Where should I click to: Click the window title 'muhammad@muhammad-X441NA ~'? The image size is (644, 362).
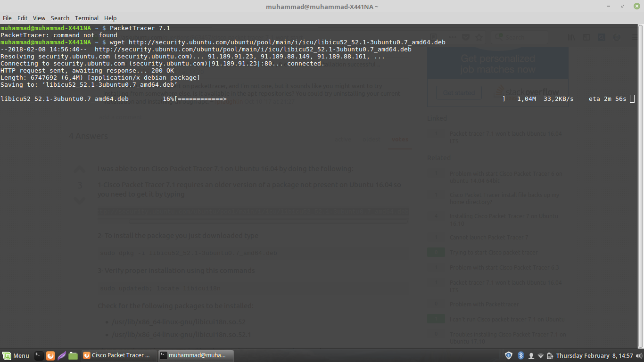322,7
